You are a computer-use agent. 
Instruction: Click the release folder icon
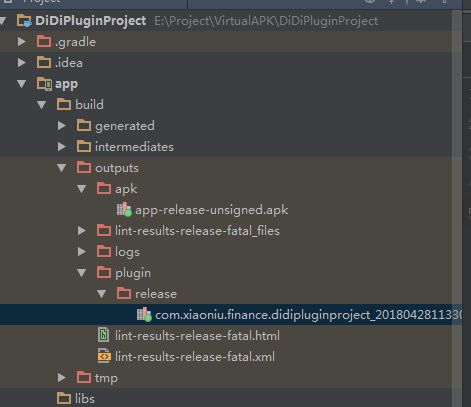click(x=124, y=294)
